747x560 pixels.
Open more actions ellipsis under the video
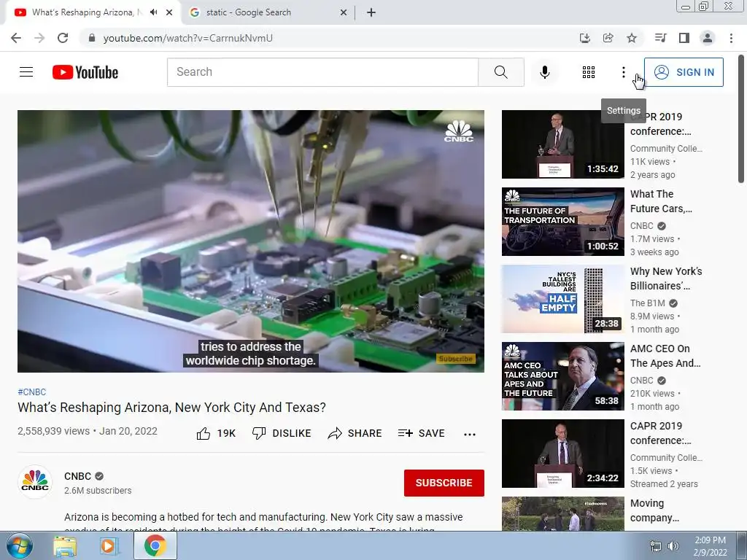pos(470,434)
